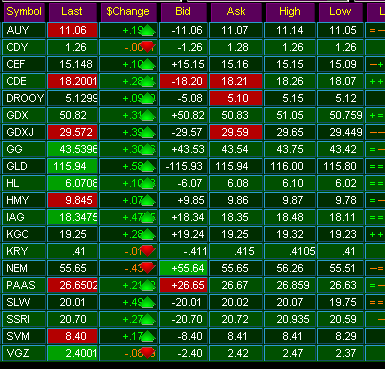Click the Low value 50.759
385x369 pixels.
[340, 115]
